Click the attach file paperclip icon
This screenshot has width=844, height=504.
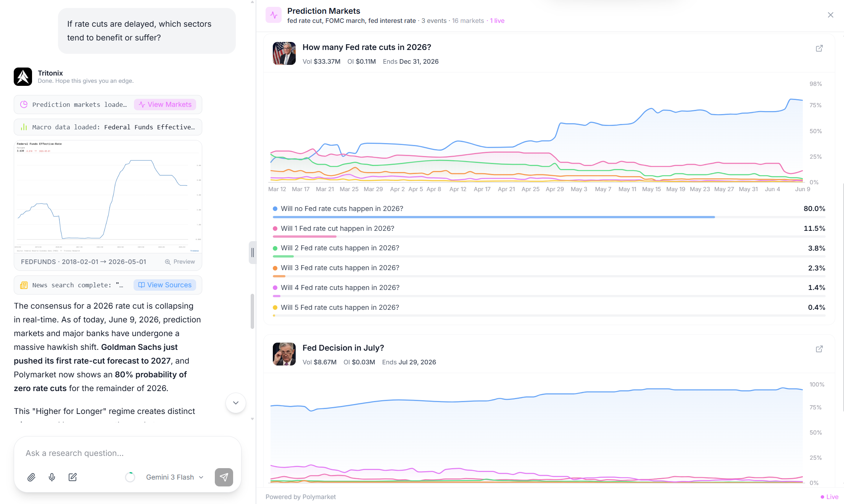(x=31, y=477)
